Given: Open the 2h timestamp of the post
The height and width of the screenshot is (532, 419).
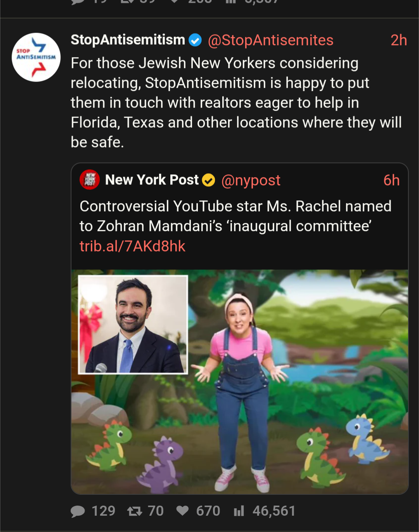Looking at the screenshot, I should click(398, 40).
